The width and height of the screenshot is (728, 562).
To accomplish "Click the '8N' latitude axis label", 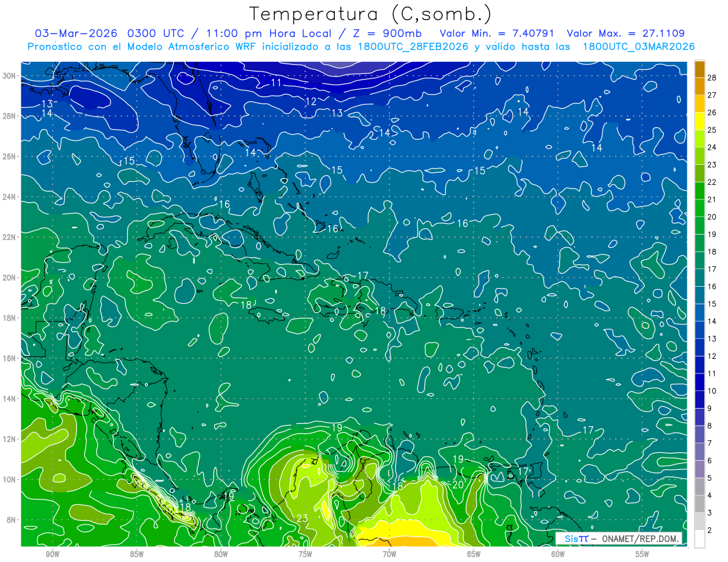I will coord(12,520).
